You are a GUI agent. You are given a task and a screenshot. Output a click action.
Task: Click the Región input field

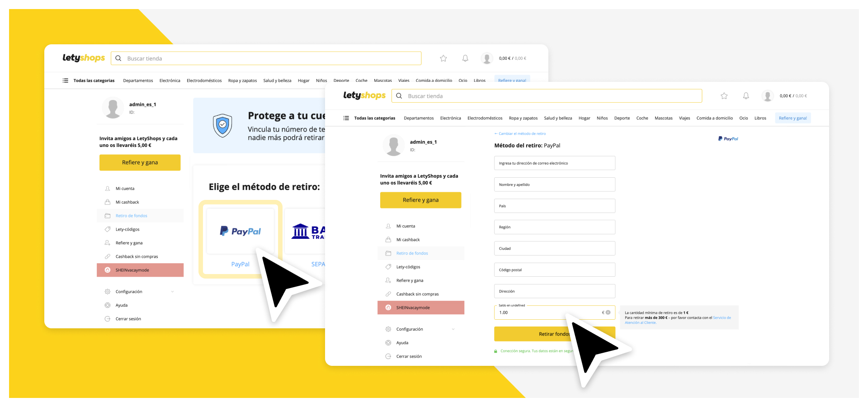tap(555, 227)
